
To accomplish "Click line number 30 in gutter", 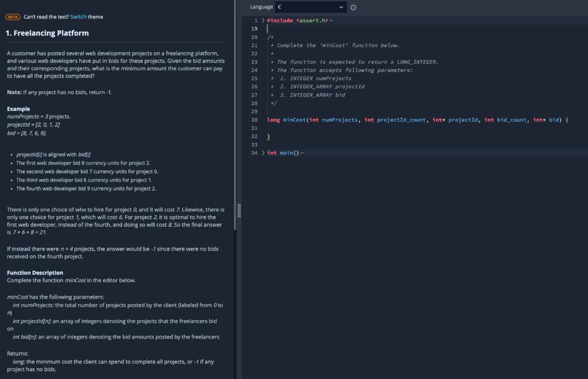I will point(254,120).
